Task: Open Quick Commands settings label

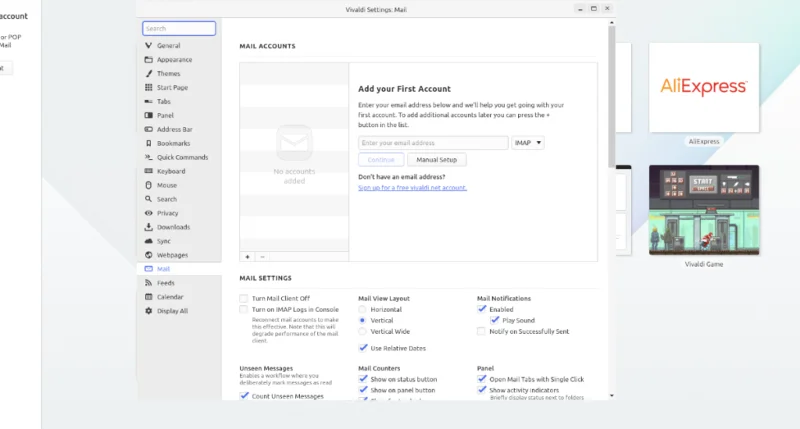Action: [183, 157]
